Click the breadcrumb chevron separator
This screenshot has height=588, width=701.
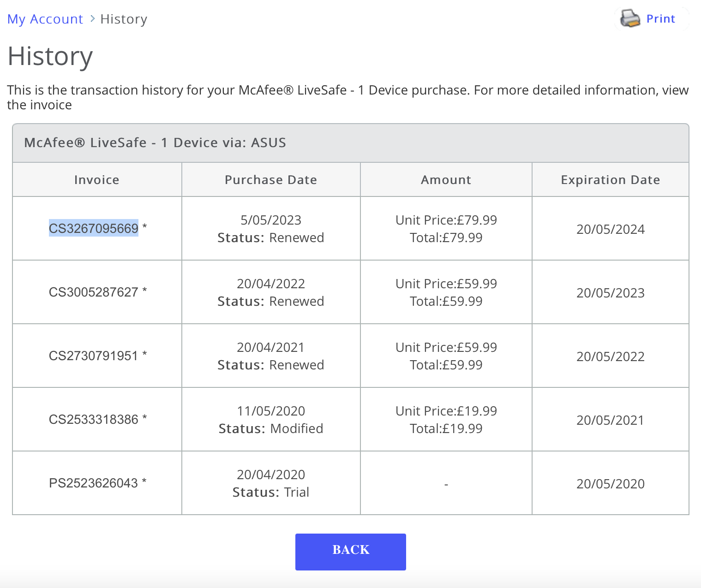[92, 19]
